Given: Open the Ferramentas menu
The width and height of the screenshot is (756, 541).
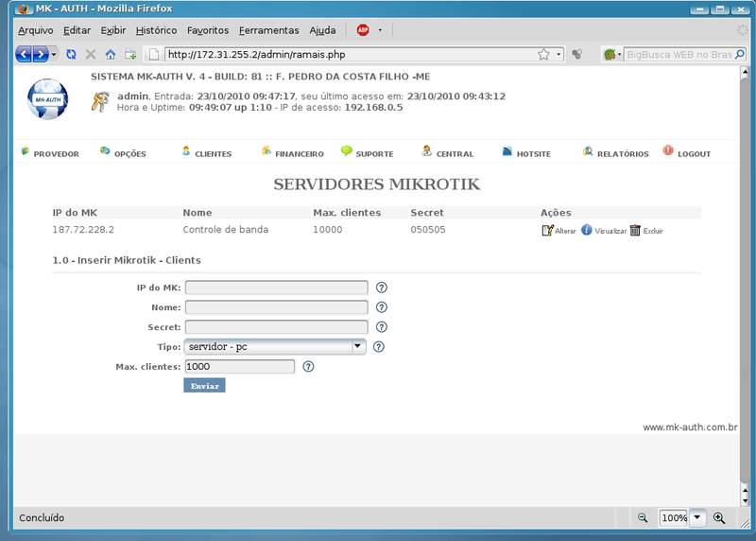Looking at the screenshot, I should [269, 30].
